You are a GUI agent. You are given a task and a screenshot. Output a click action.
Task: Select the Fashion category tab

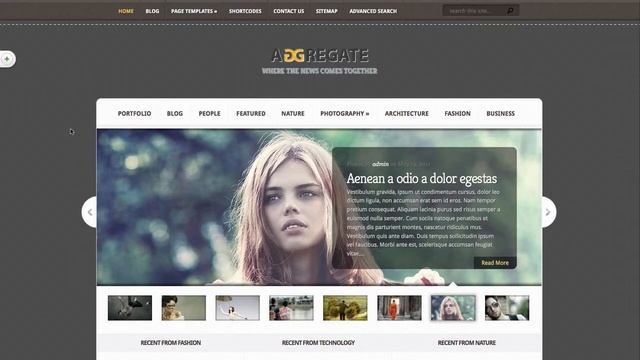458,113
